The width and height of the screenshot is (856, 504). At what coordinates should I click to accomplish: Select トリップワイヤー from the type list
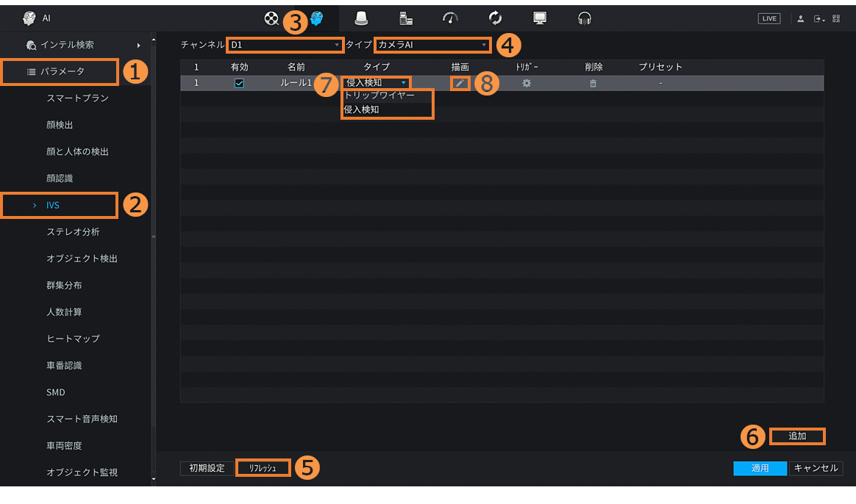tap(379, 96)
